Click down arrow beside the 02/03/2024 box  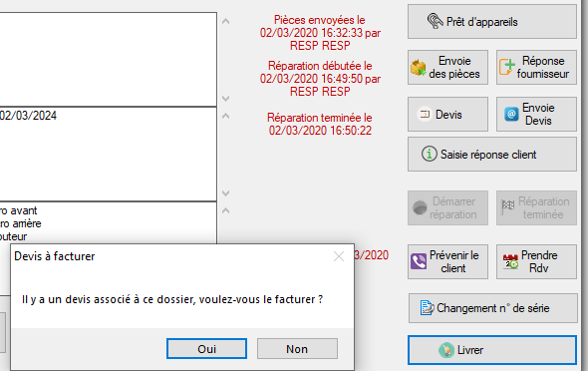point(226,193)
